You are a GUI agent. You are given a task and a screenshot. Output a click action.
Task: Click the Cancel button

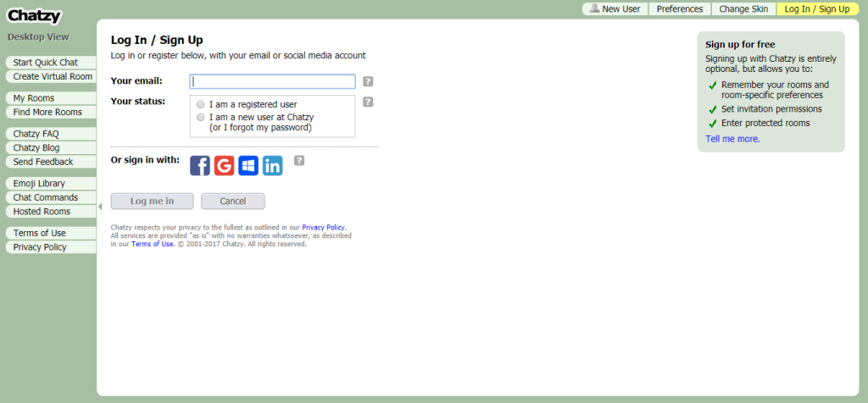point(233,201)
